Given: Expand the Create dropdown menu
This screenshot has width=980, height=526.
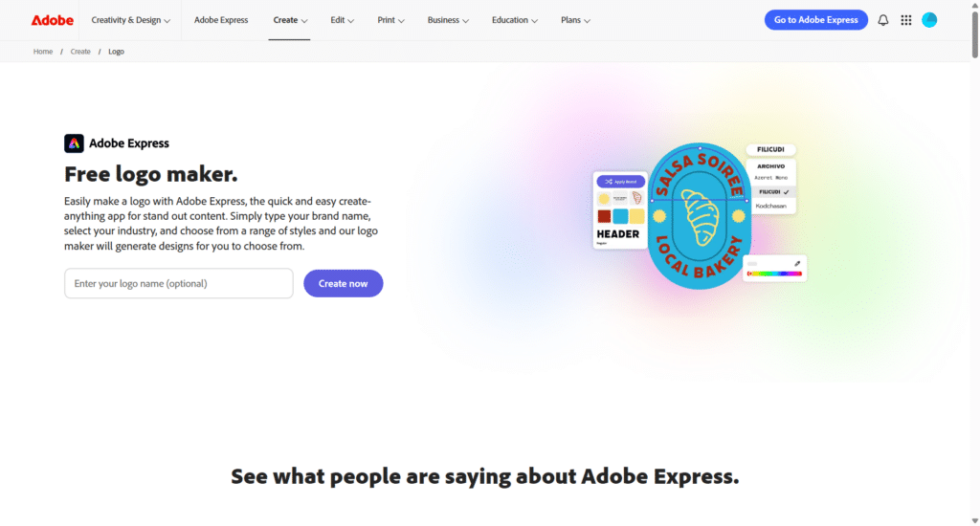Looking at the screenshot, I should click(x=290, y=20).
